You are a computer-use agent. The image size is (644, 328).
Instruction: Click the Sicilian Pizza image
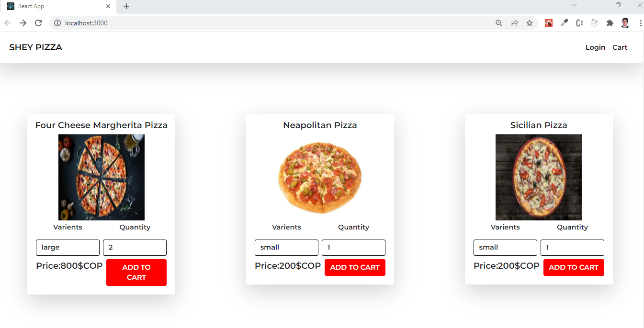coord(538,177)
